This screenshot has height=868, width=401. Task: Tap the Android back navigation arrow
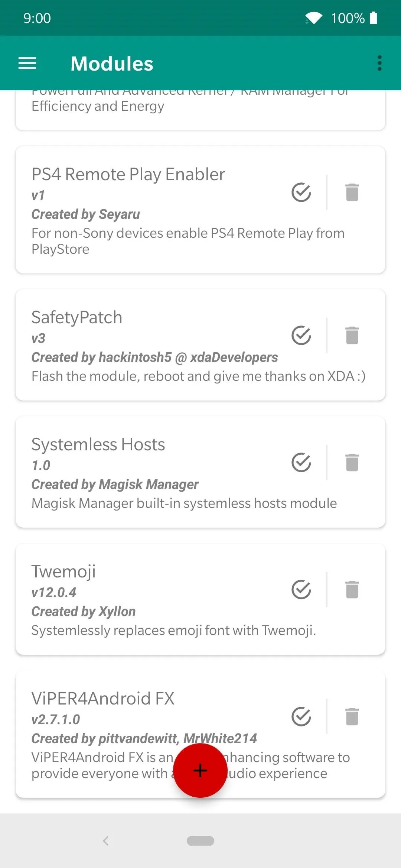pos(106,841)
